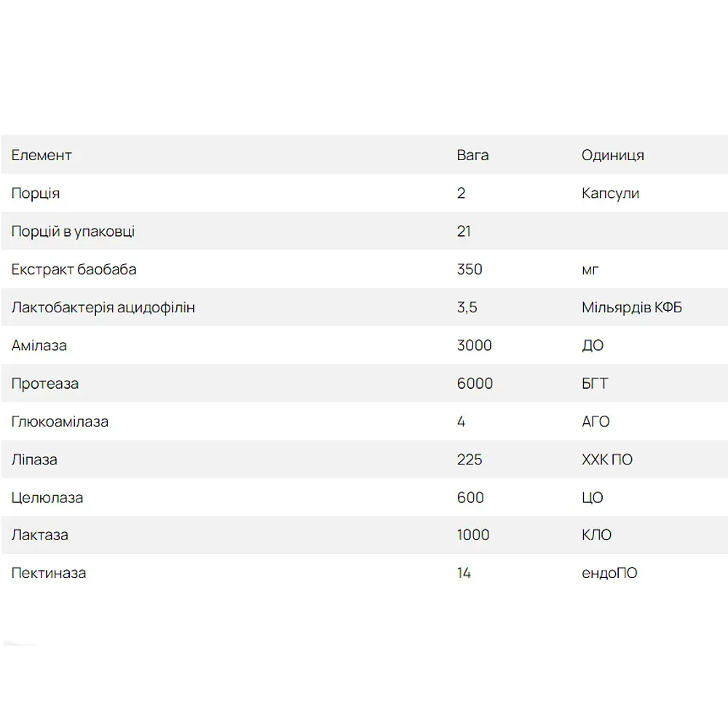Screen dimensions: 728x728
Task: Select the Пектиназа row label
Action: (49, 573)
